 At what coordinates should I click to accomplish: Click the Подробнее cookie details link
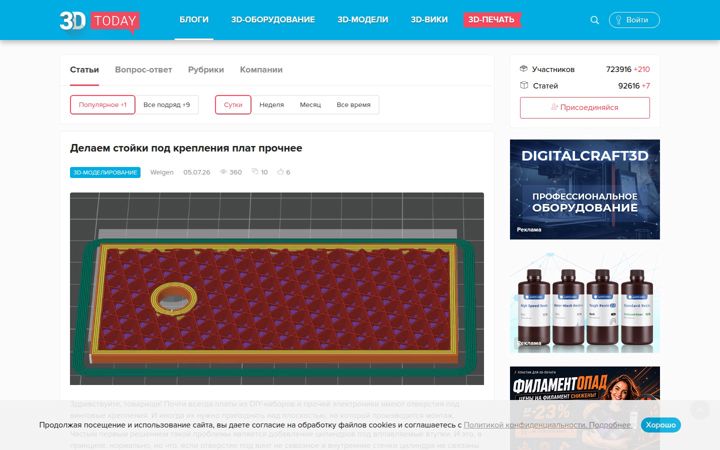pos(610,425)
